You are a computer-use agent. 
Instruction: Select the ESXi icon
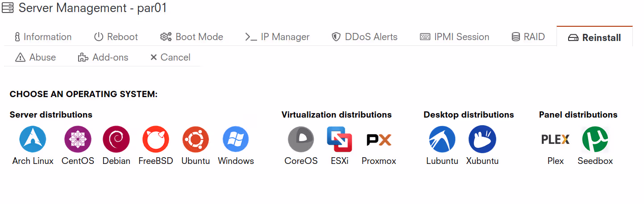pos(340,139)
